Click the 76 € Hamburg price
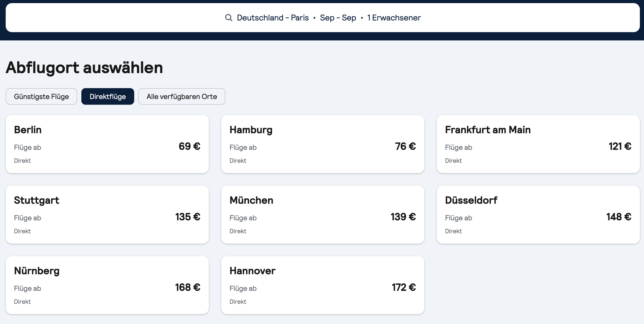644x324 pixels. (x=405, y=146)
